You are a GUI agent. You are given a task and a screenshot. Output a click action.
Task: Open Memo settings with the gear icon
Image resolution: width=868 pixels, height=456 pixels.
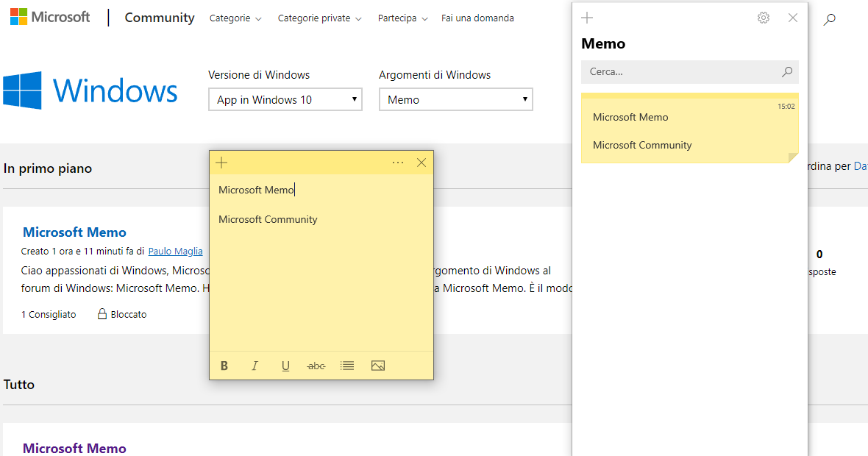coord(763,18)
